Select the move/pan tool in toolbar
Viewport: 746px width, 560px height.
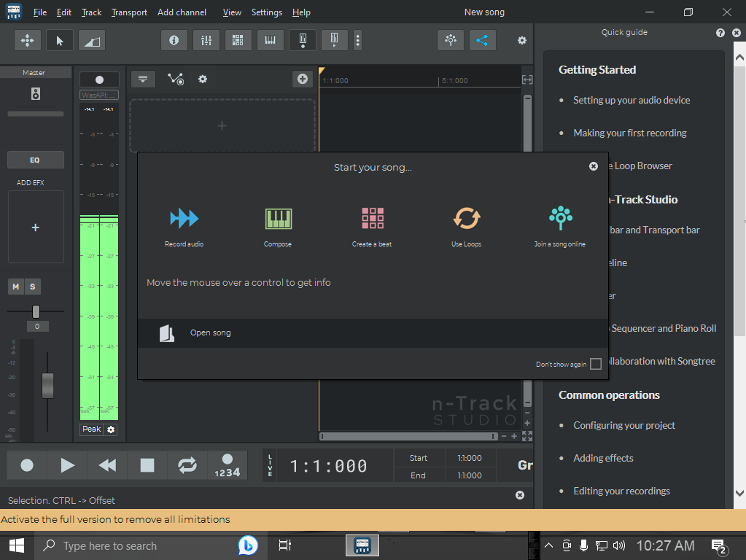[x=28, y=40]
